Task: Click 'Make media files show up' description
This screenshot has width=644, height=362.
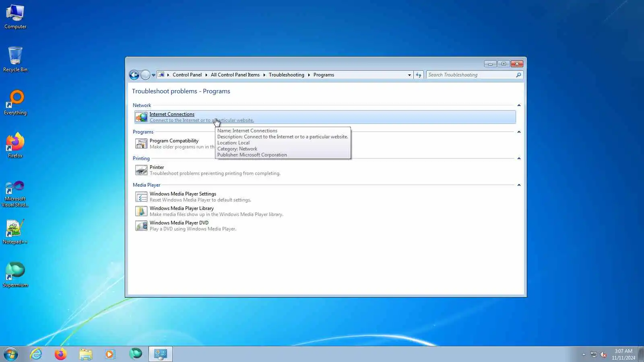Action: [217, 214]
